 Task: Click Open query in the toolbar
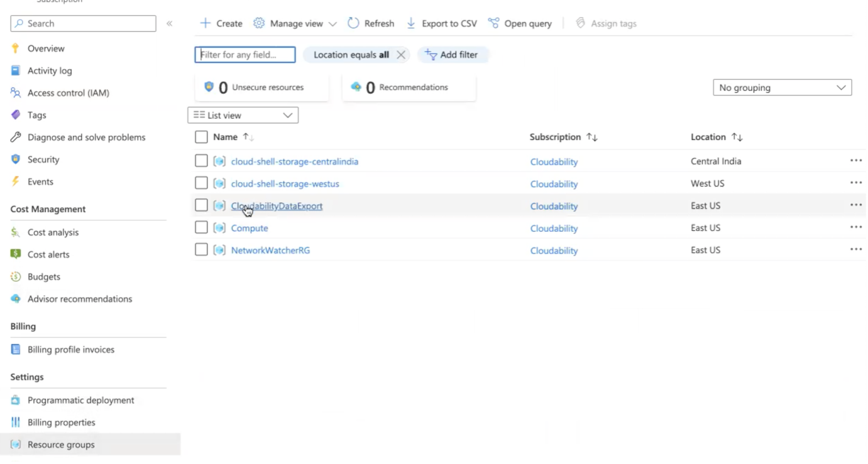[520, 23]
